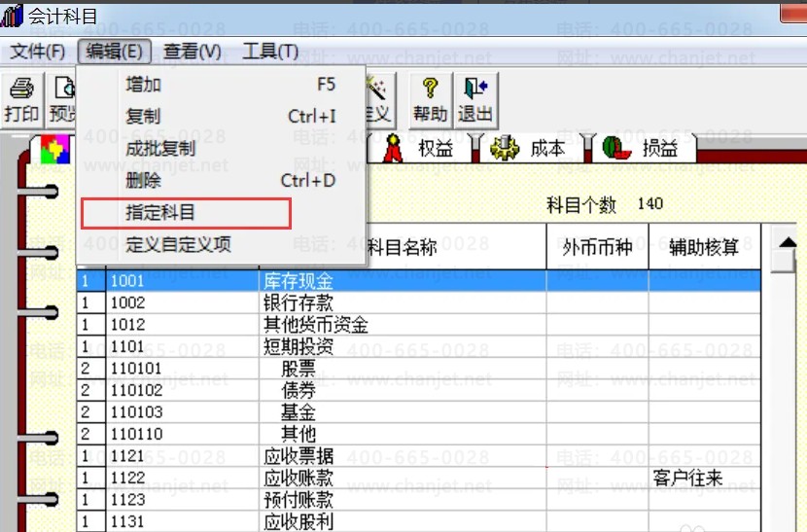This screenshot has height=532, width=807.
Task: Choose 删除 from the Edit menu
Action: (x=143, y=180)
